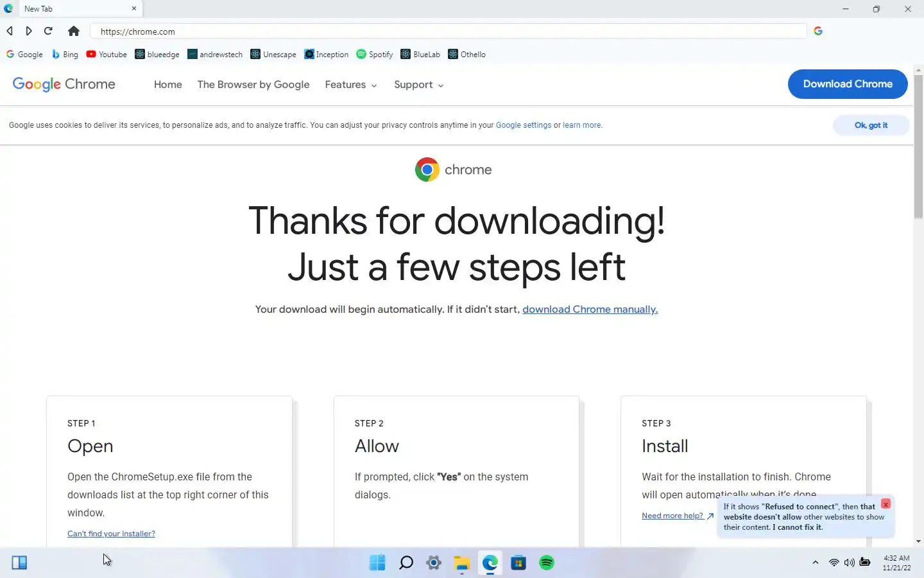
Task: Open the widgets panel on taskbar
Action: point(19,563)
